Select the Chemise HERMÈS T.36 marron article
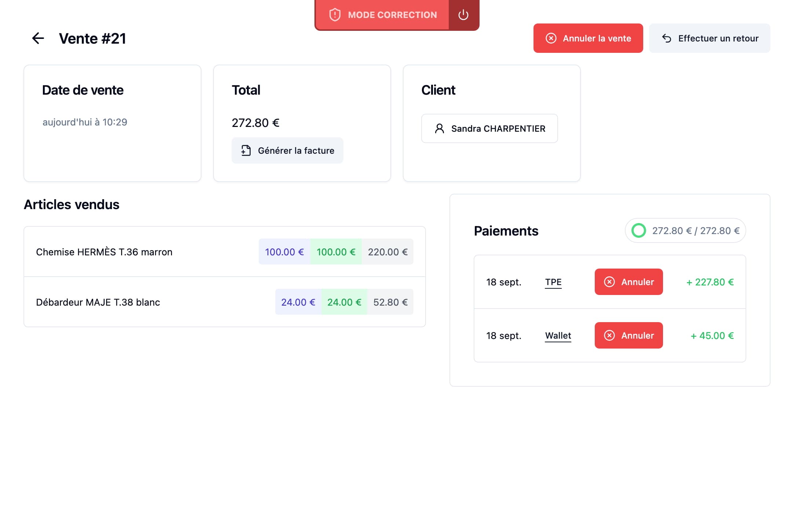Image resolution: width=794 pixels, height=532 pixels. pos(104,252)
